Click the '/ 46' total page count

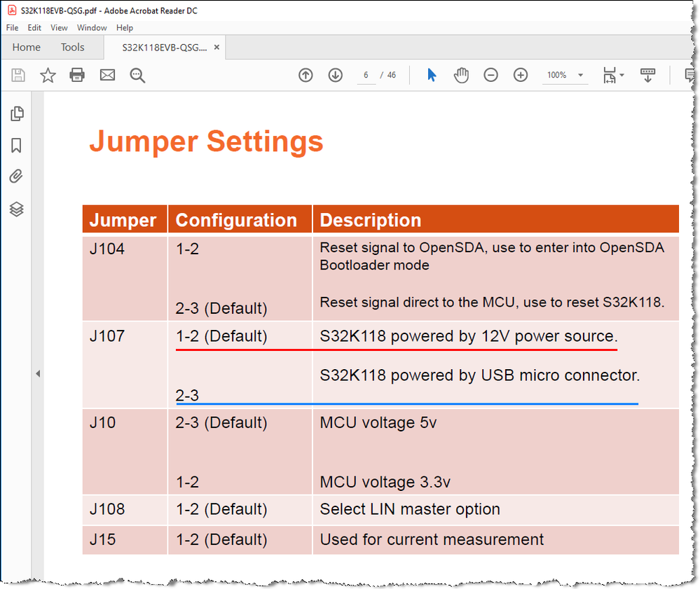[x=388, y=75]
